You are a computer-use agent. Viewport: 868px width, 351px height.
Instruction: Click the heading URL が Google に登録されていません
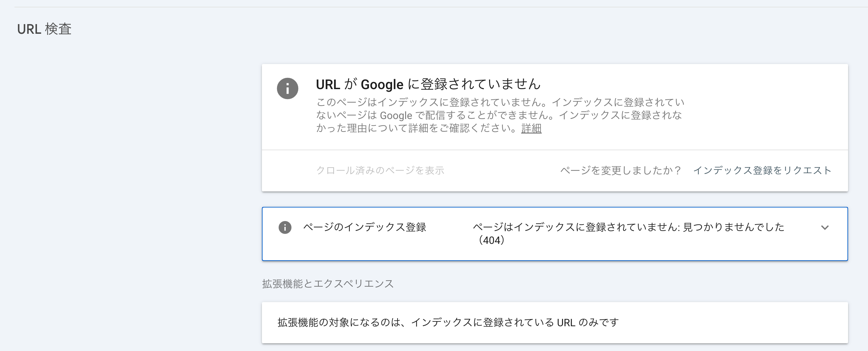428,84
